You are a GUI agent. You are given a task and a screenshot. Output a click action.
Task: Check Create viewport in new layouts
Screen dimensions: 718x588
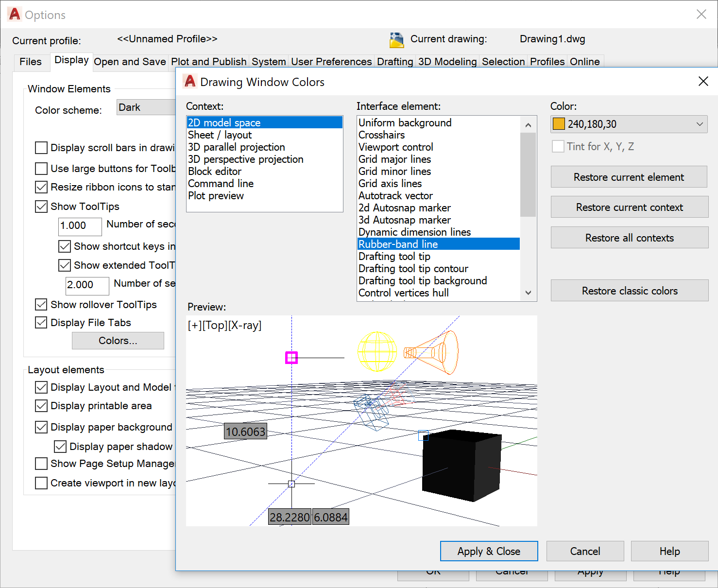click(41, 483)
